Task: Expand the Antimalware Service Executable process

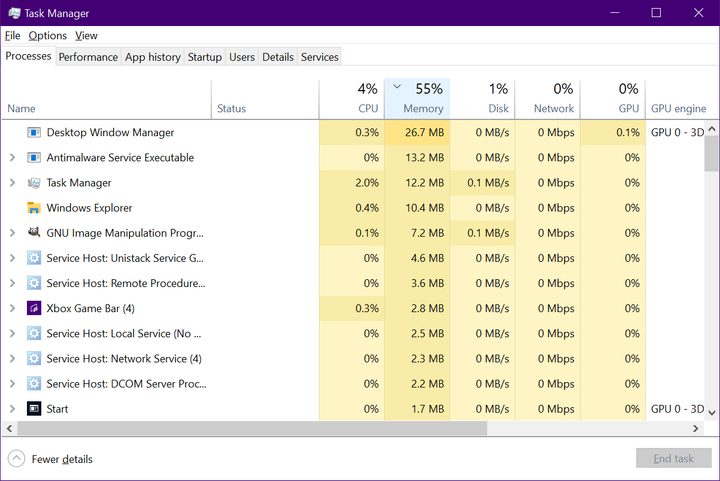Action: click(12, 158)
